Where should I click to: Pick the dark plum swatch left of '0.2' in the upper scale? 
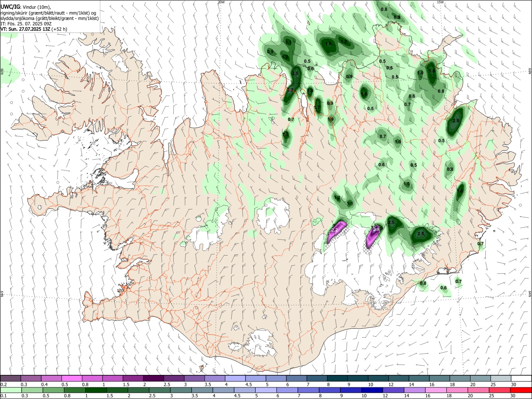click(x=10, y=378)
